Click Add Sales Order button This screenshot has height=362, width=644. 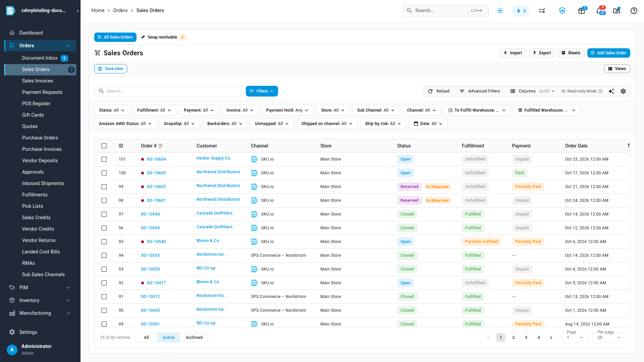tap(609, 53)
